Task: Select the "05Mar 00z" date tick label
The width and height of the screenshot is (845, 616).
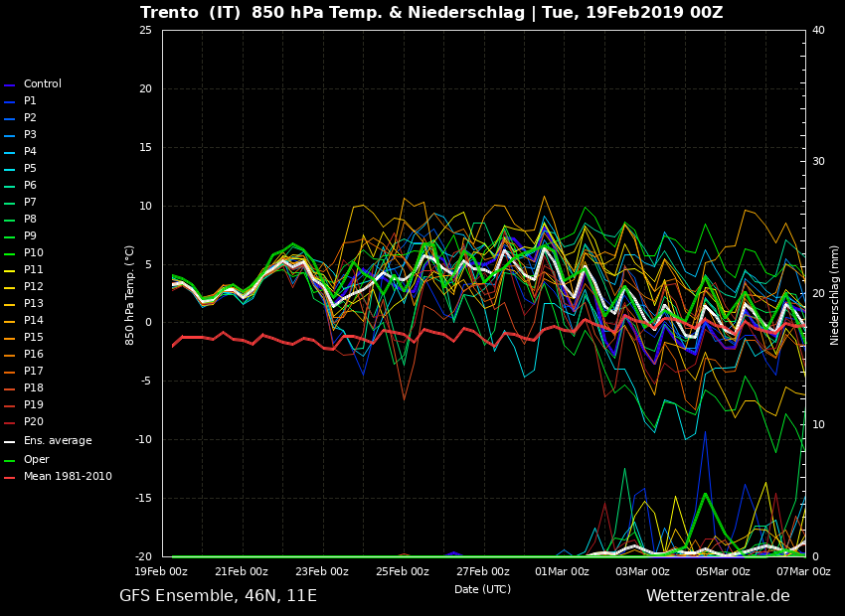Action: [x=723, y=572]
